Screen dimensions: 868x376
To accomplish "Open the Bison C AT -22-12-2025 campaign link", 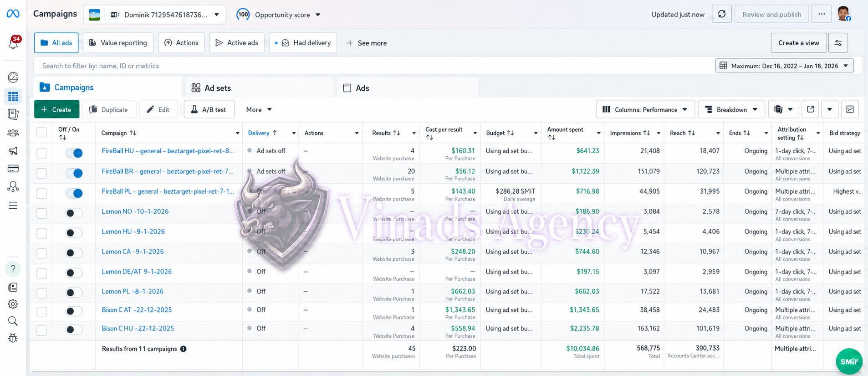I will pos(137,310).
